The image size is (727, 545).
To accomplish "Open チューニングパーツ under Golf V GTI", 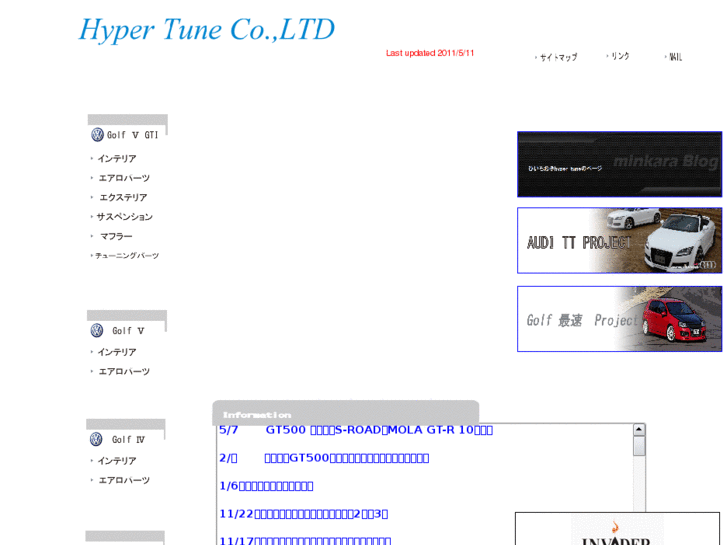I will coord(127,256).
